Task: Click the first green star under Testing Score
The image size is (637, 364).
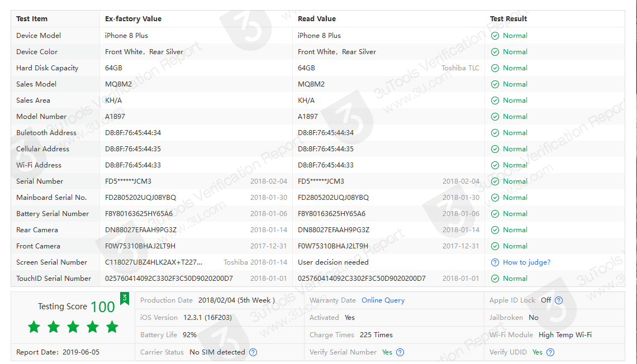Action: (x=34, y=327)
